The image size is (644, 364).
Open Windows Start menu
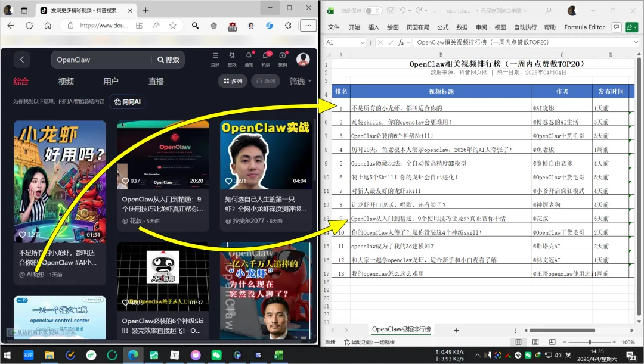pos(7,355)
